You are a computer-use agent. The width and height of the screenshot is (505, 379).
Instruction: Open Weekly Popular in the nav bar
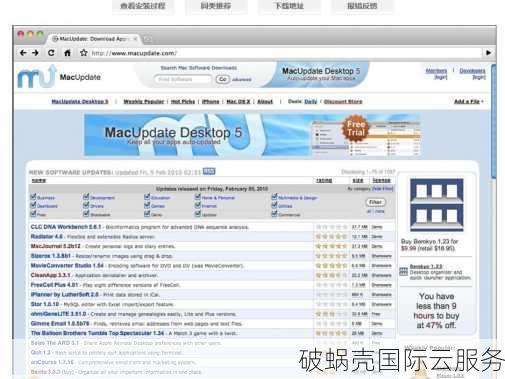144,101
